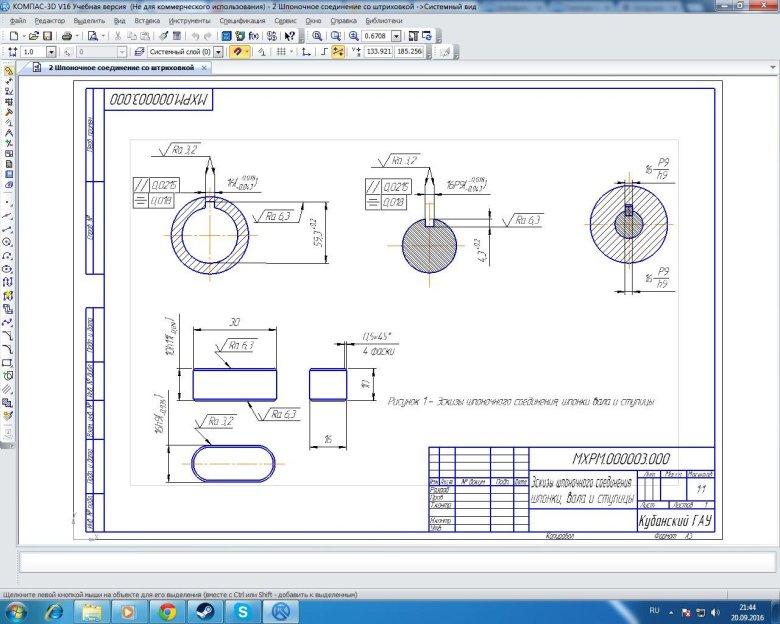Toggle orthogonal drawing mode
The width and height of the screenshot is (780, 624).
[x=323, y=51]
